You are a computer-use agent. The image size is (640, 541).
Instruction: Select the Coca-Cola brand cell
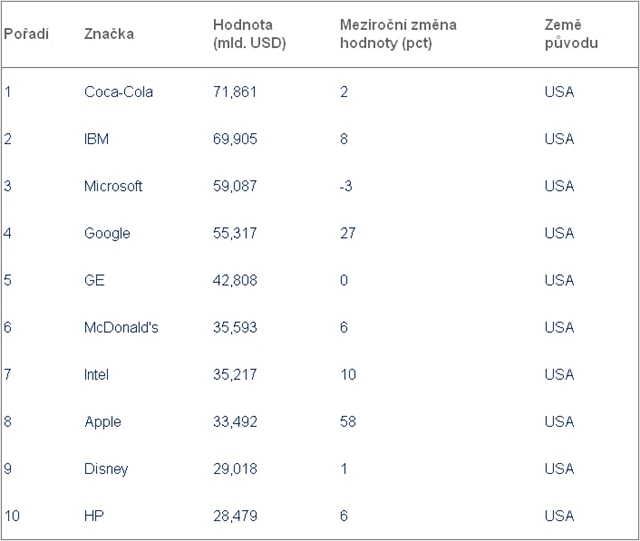coord(118,92)
